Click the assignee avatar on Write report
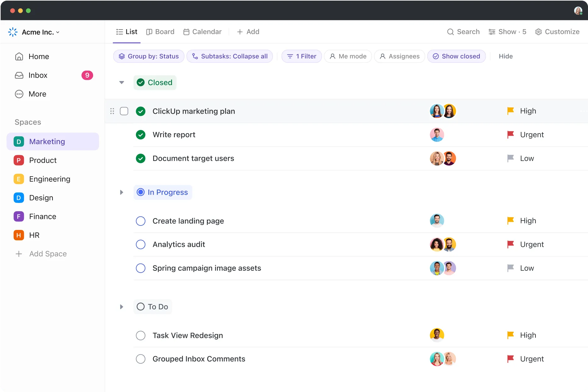Image resolution: width=588 pixels, height=392 pixels. coord(437,135)
